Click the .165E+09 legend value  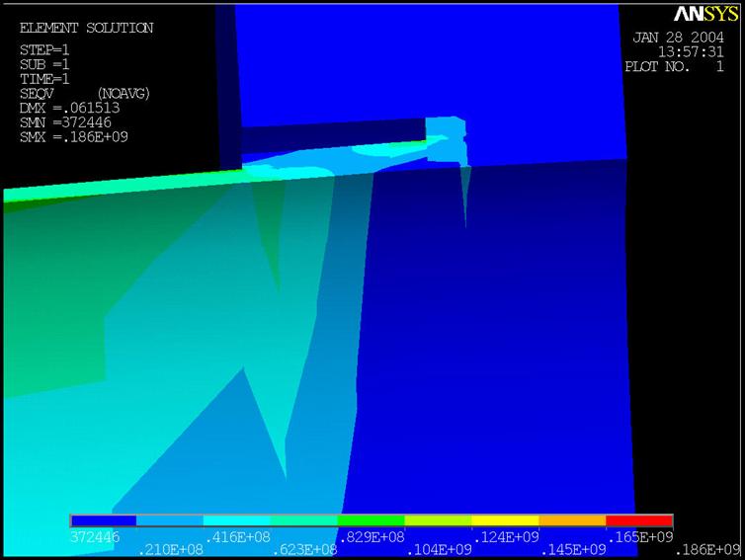[x=640, y=537]
